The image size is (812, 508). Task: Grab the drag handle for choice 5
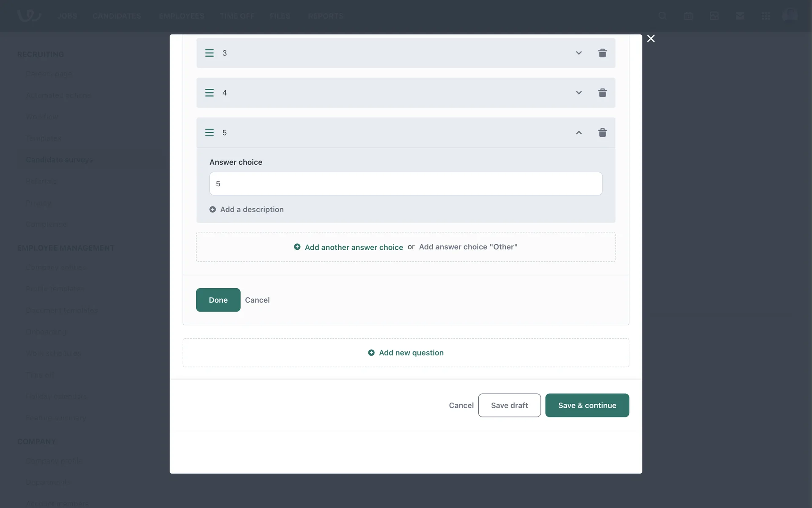(x=209, y=133)
